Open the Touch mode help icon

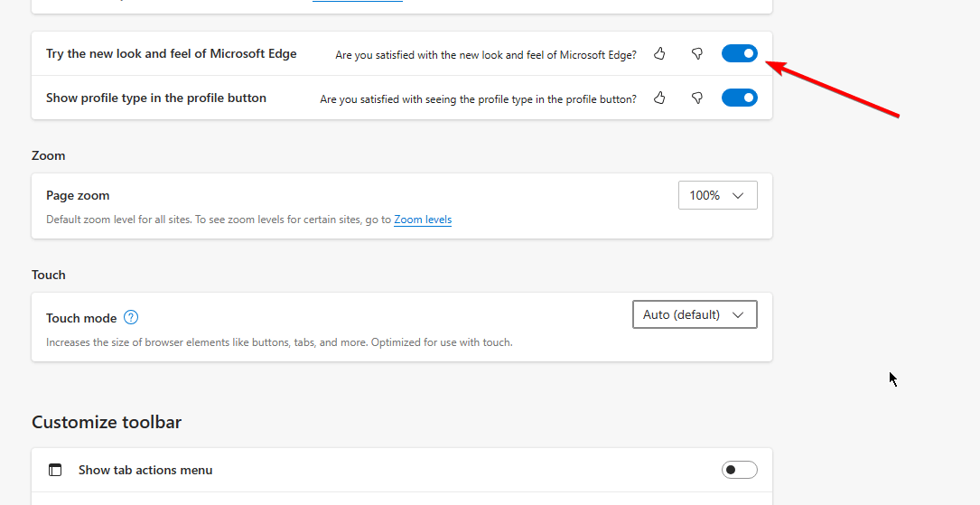click(132, 317)
